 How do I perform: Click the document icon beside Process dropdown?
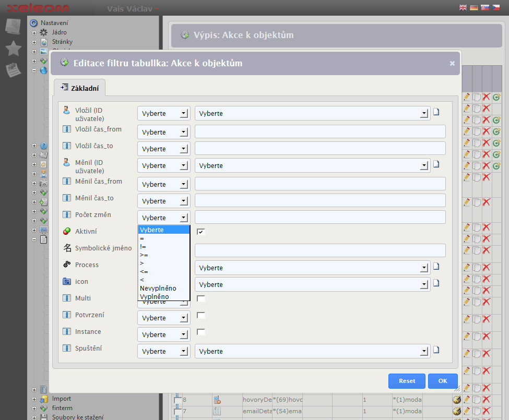point(436,266)
